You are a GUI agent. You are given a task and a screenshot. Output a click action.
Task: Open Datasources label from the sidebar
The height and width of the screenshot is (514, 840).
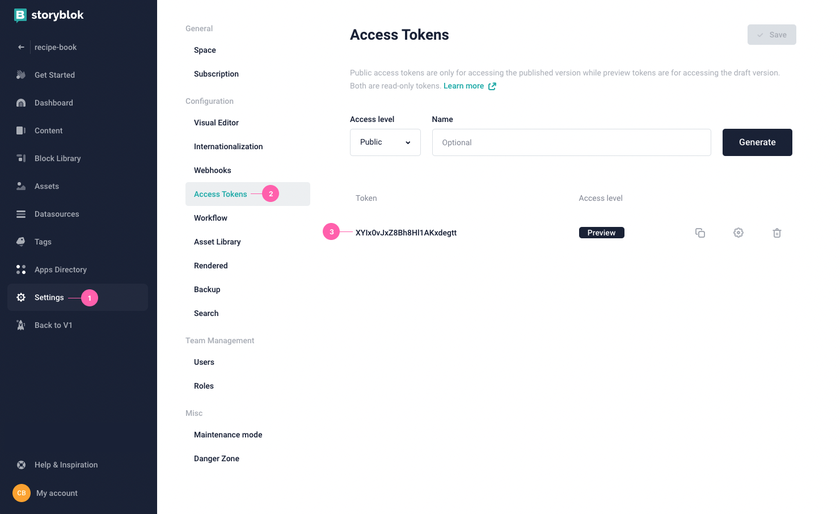pyautogui.click(x=57, y=214)
